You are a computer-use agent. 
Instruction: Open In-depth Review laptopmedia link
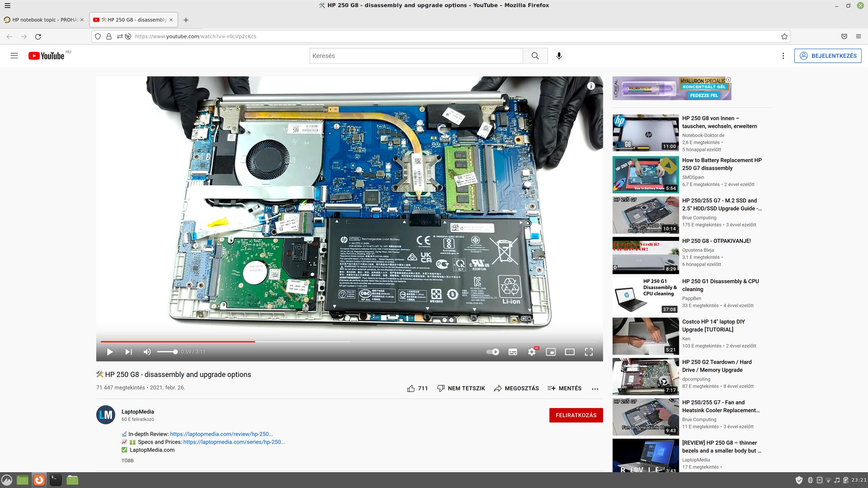pos(221,434)
